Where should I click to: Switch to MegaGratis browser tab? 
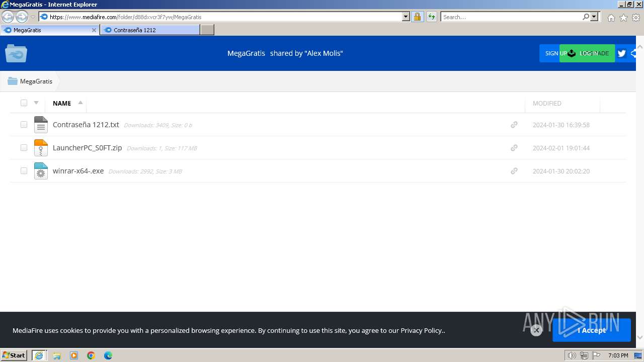click(x=49, y=30)
